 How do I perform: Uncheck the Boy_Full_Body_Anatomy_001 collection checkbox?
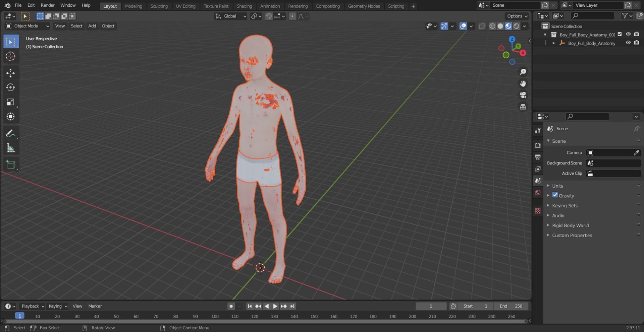coord(620,34)
